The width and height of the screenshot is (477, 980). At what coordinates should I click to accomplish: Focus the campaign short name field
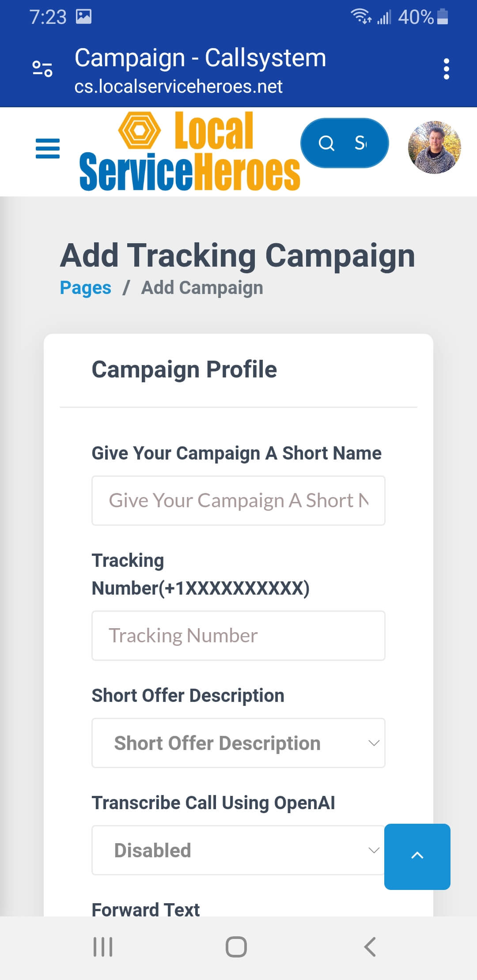(x=238, y=501)
